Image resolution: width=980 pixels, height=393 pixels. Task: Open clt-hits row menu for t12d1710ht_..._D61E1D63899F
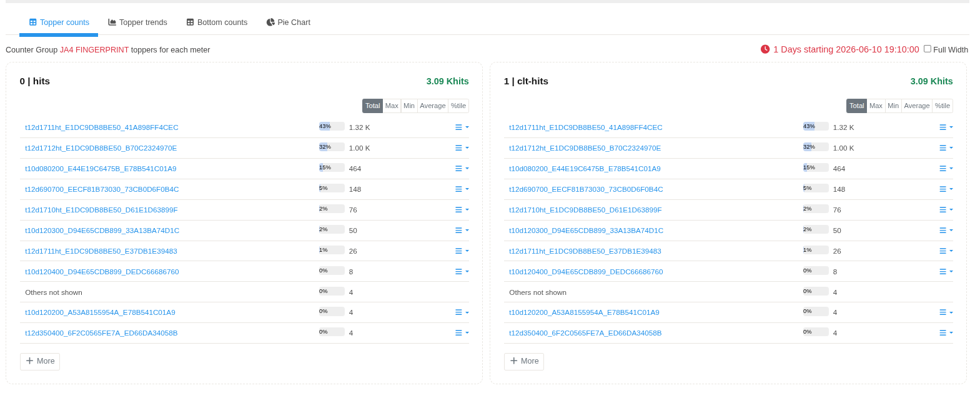tap(946, 210)
